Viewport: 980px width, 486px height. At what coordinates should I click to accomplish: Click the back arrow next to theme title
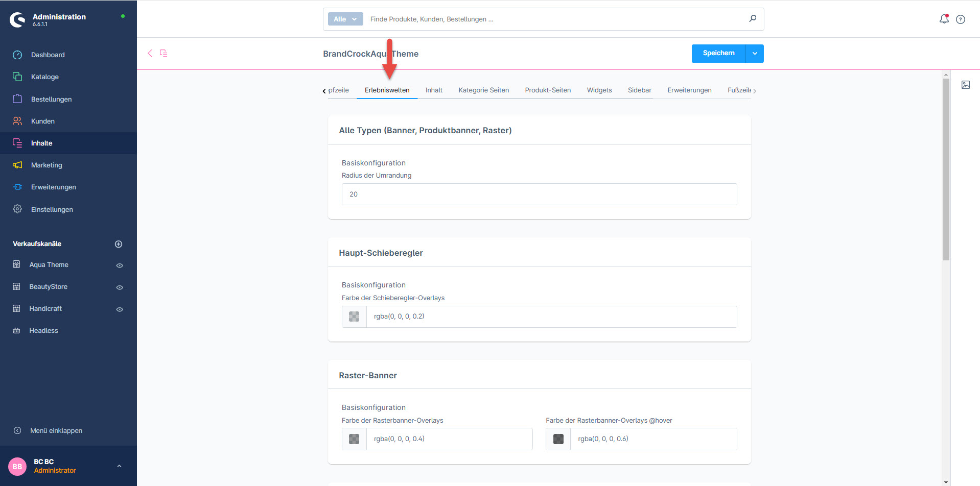point(150,53)
